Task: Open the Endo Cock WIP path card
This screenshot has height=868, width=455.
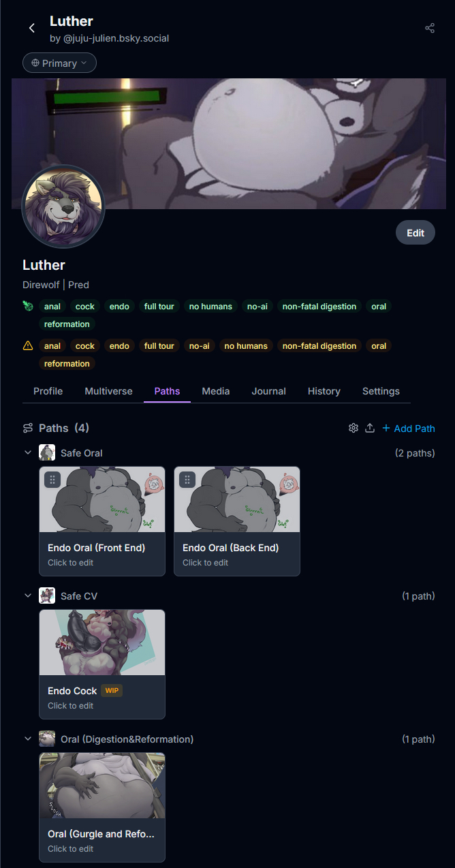Action: [x=102, y=664]
